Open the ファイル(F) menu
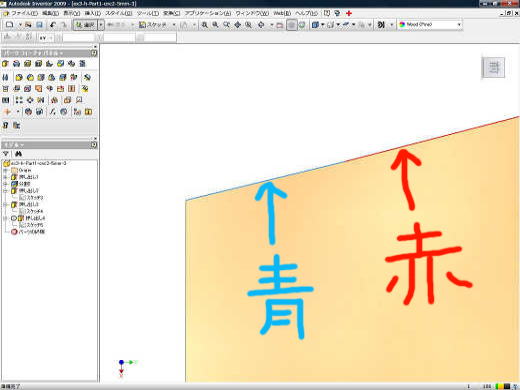The image size is (520, 390). [24, 13]
